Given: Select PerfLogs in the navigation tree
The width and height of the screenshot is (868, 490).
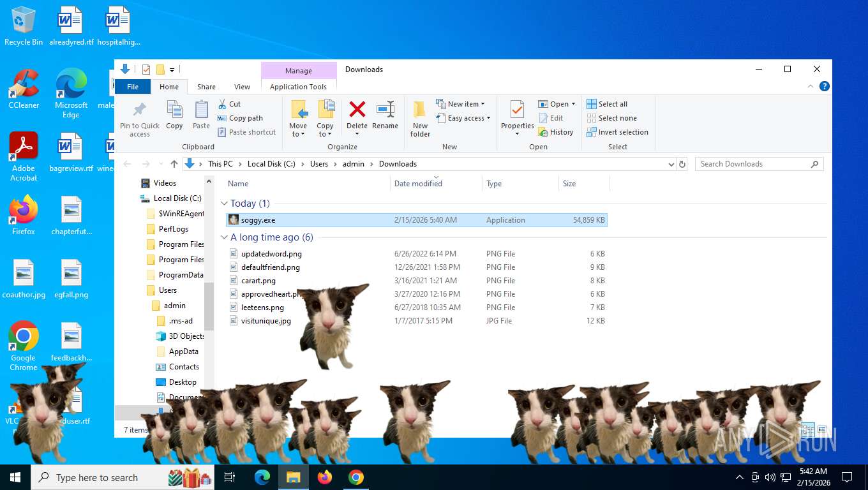Looking at the screenshot, I should [x=173, y=229].
